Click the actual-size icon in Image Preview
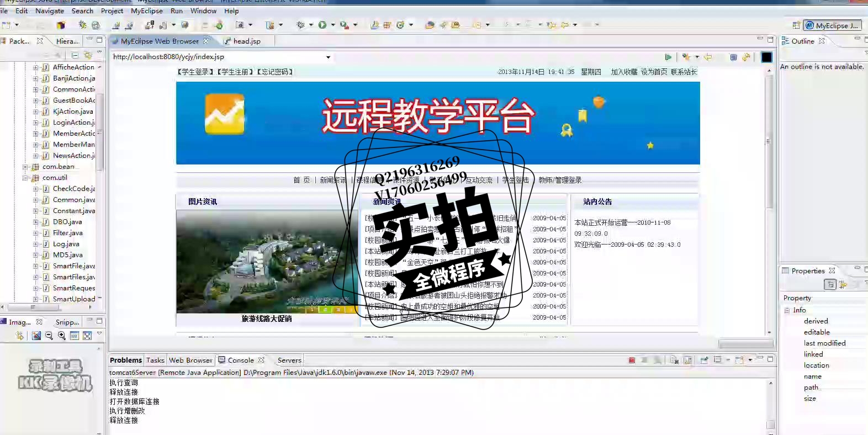The width and height of the screenshot is (868, 435). click(75, 336)
